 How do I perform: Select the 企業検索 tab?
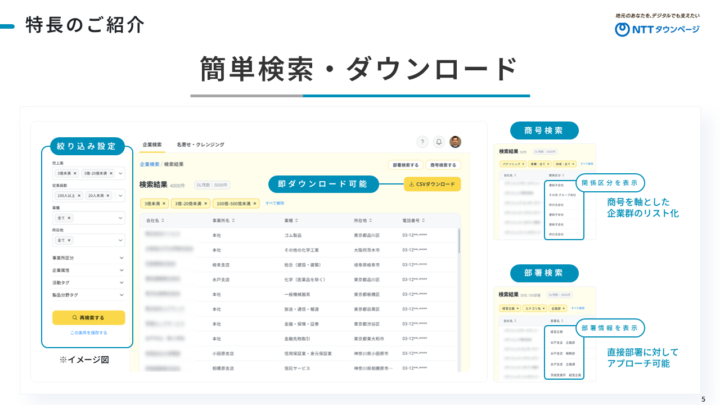(x=153, y=144)
